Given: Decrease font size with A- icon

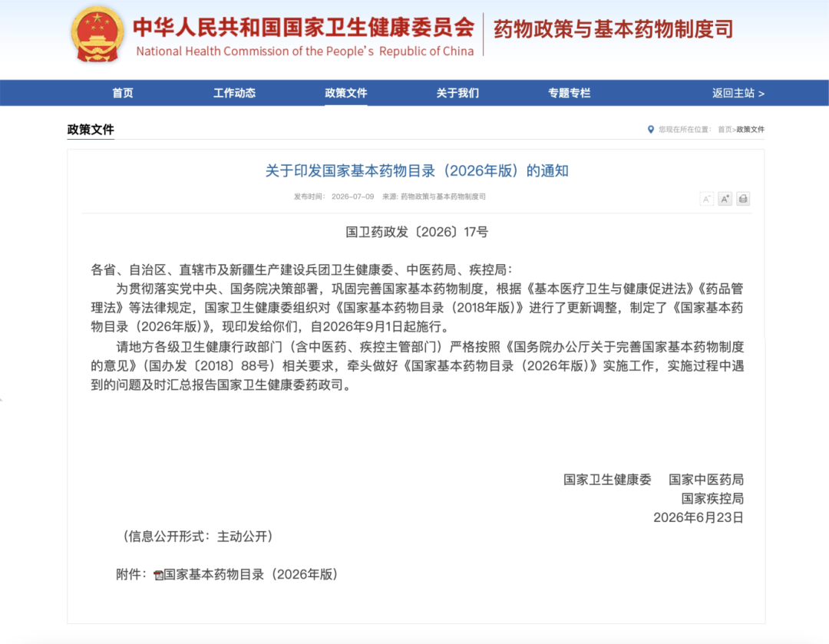Looking at the screenshot, I should tap(706, 199).
